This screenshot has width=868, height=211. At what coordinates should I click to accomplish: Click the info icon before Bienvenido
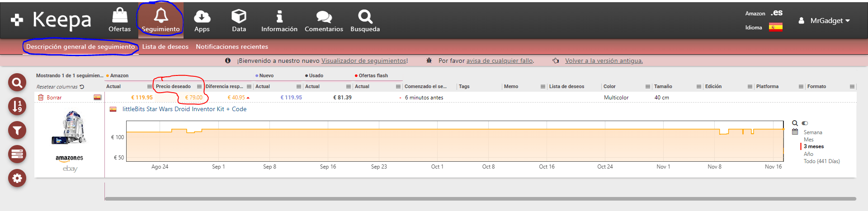tap(228, 61)
